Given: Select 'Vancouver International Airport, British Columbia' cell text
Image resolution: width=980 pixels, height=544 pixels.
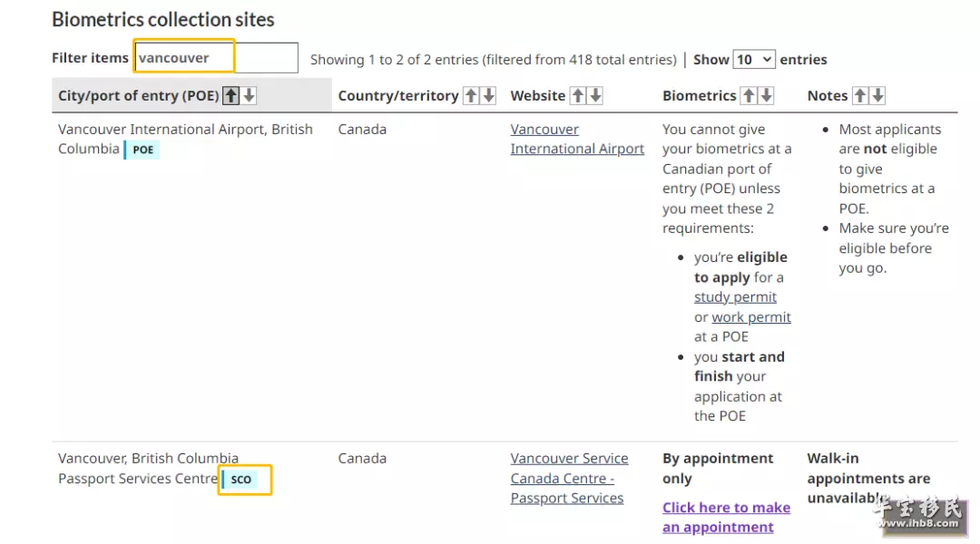Looking at the screenshot, I should [x=185, y=139].
